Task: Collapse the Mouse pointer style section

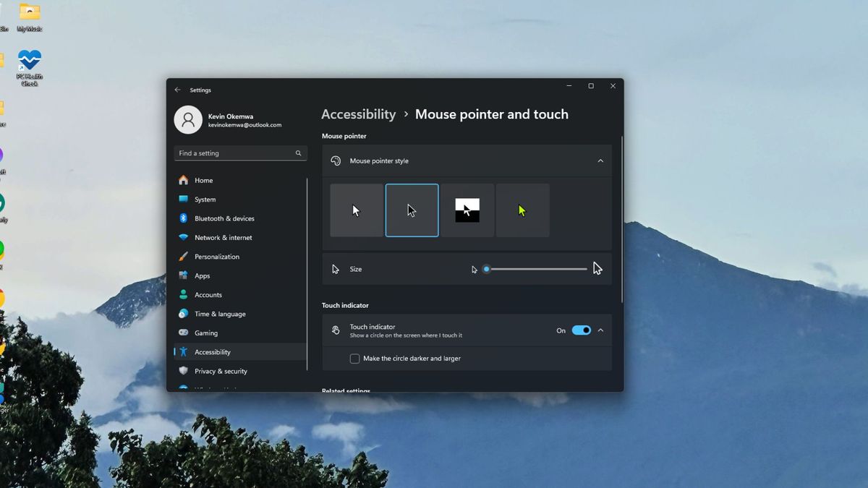Action: click(600, 160)
